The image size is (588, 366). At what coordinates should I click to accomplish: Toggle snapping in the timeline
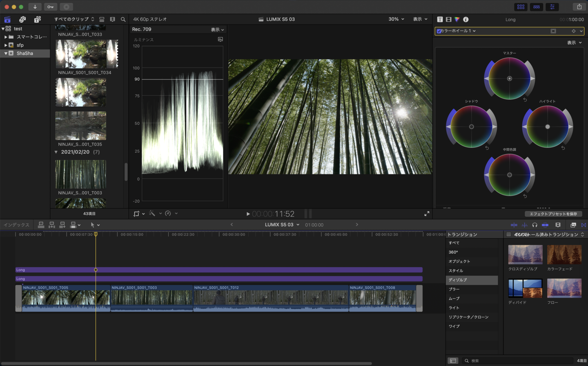(545, 225)
